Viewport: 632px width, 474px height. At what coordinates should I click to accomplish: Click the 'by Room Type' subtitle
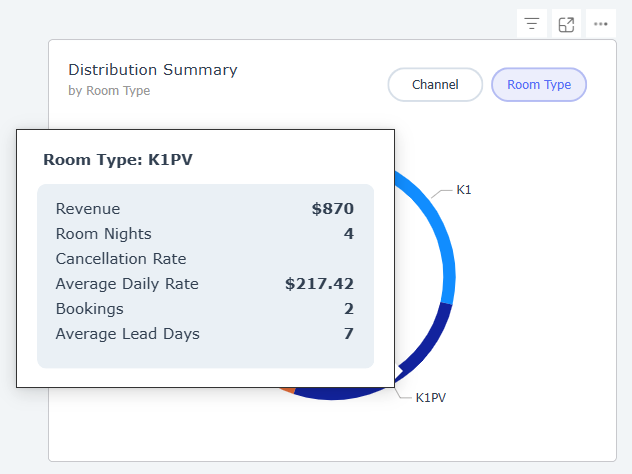pos(109,91)
